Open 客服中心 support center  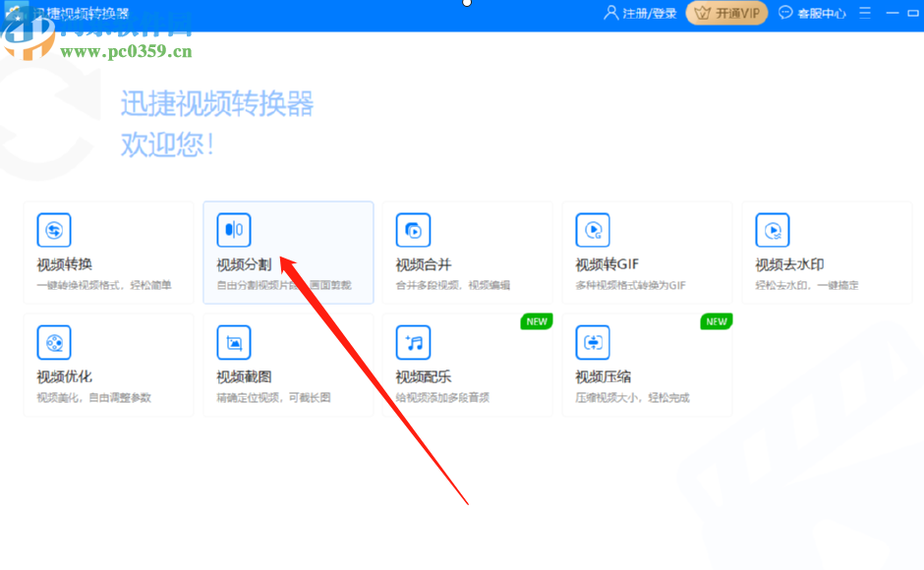pos(822,13)
